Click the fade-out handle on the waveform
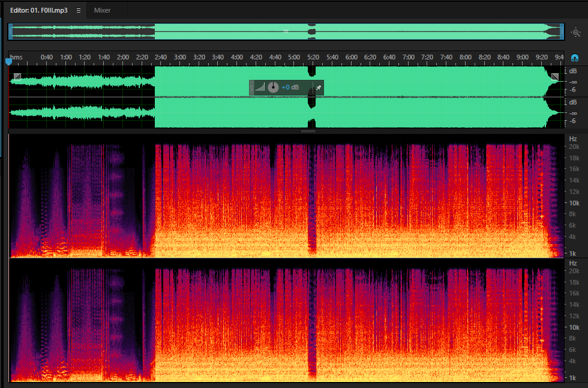 [x=555, y=76]
